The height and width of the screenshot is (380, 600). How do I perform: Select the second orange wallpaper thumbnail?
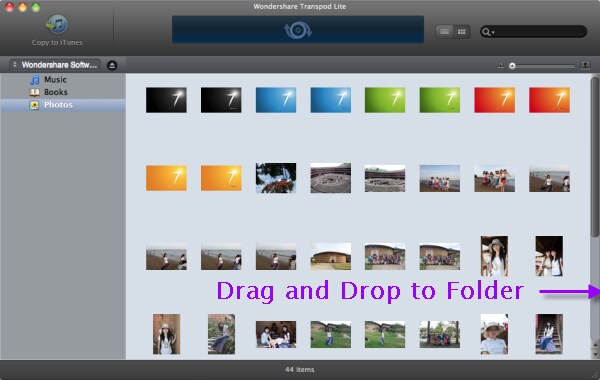click(221, 178)
